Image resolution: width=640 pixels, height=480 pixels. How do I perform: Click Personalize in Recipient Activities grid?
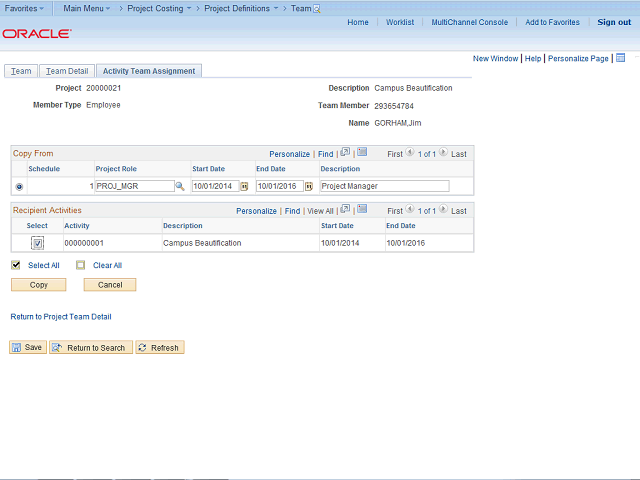click(x=256, y=211)
